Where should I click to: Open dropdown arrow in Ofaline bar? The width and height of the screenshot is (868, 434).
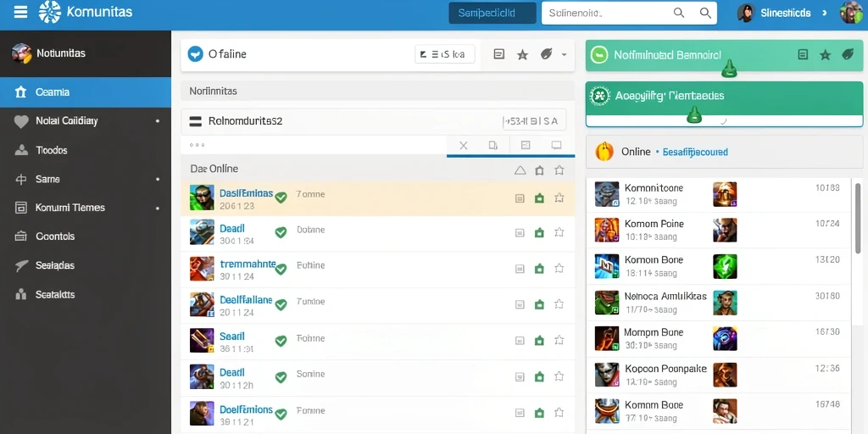564,54
